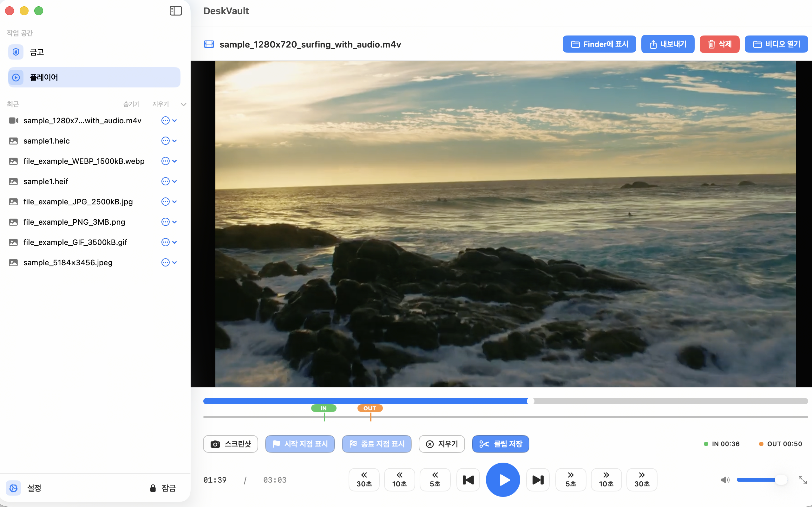The image size is (812, 507).
Task: Skip to previous track icon
Action: coord(468,479)
